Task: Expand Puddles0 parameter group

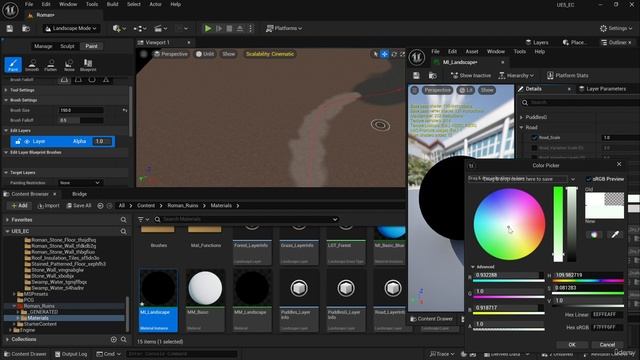Action: tap(522, 117)
